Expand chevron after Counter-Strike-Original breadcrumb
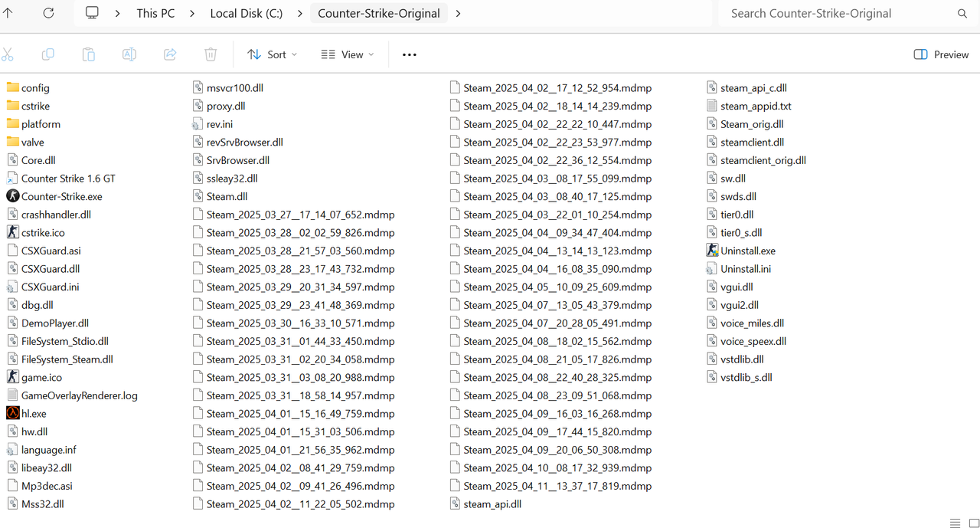Viewport: 980px width, 528px height. 458,13
